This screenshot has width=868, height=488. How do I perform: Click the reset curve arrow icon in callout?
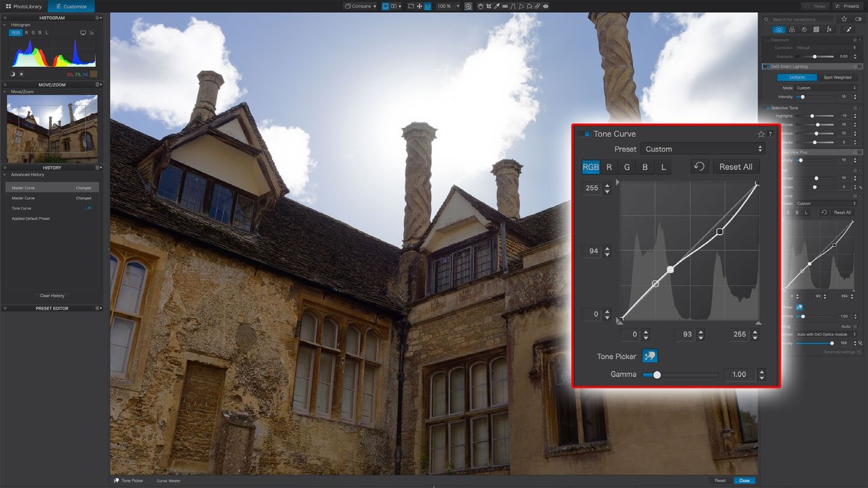699,167
